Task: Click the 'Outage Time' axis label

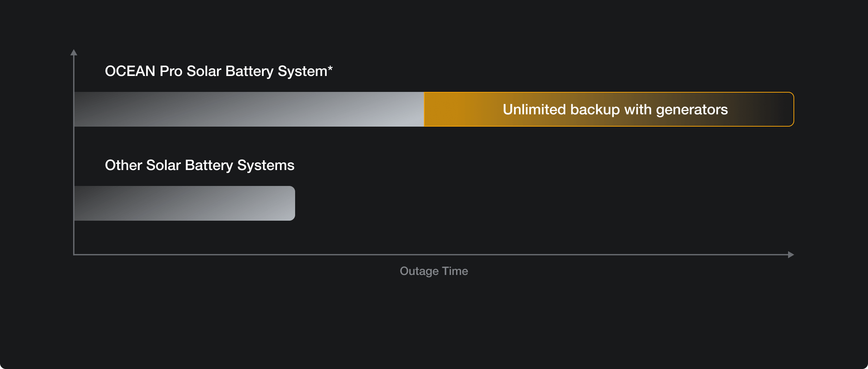Action: coord(434,271)
